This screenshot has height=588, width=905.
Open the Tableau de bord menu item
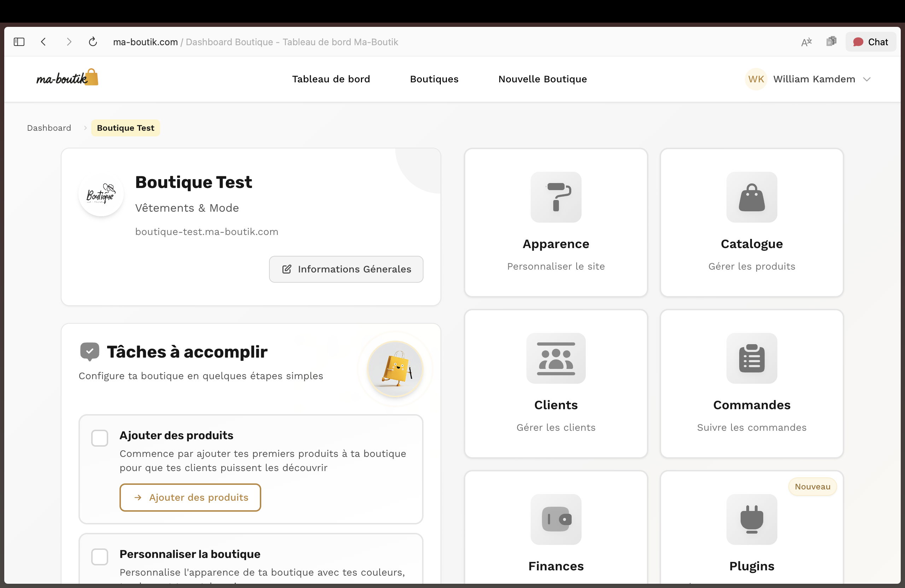[x=331, y=79]
